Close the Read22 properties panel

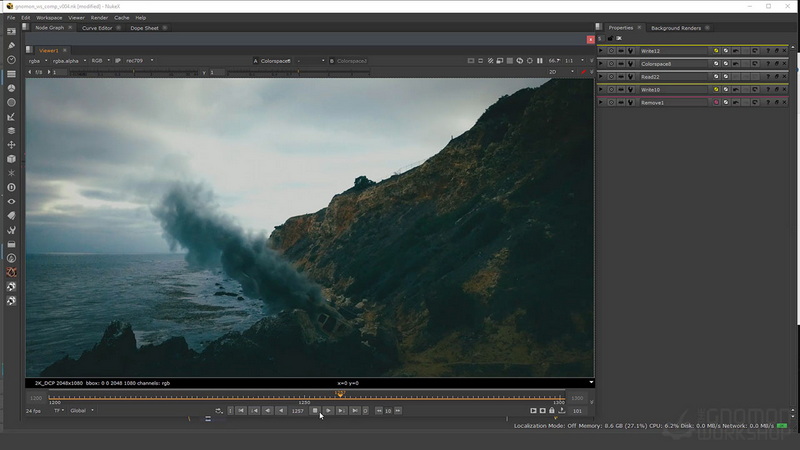785,77
